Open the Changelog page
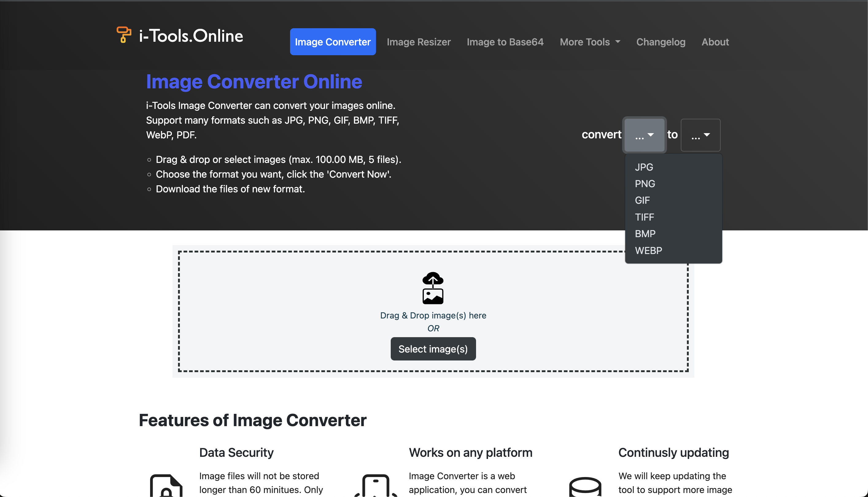Image resolution: width=868 pixels, height=497 pixels. click(x=661, y=42)
